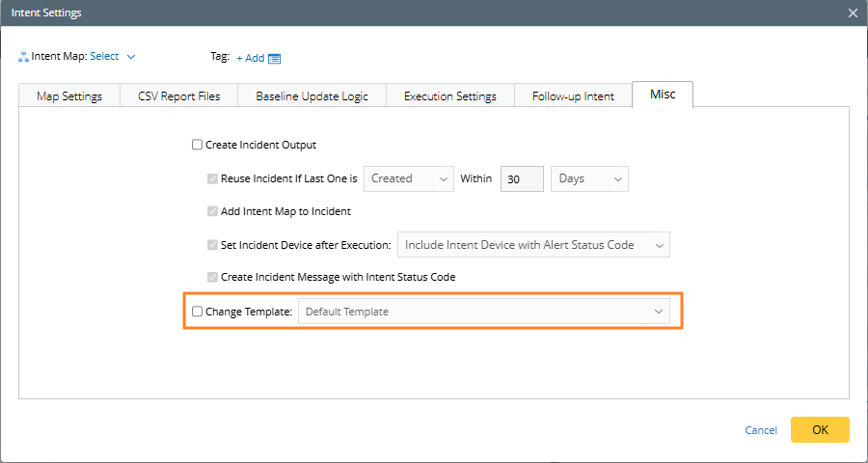The width and height of the screenshot is (868, 463).
Task: Go to the Execution Settings tab
Action: tap(449, 96)
